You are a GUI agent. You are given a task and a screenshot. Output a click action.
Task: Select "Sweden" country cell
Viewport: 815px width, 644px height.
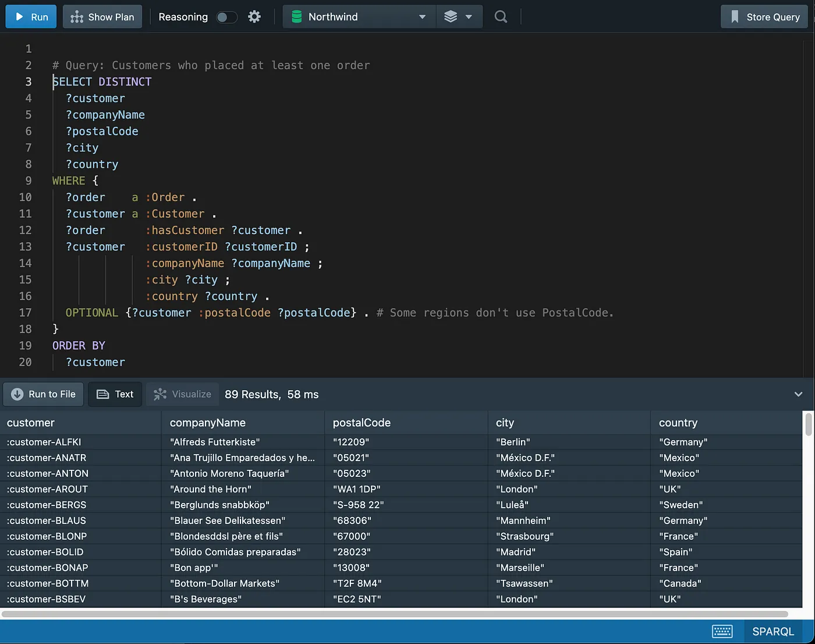coord(727,505)
